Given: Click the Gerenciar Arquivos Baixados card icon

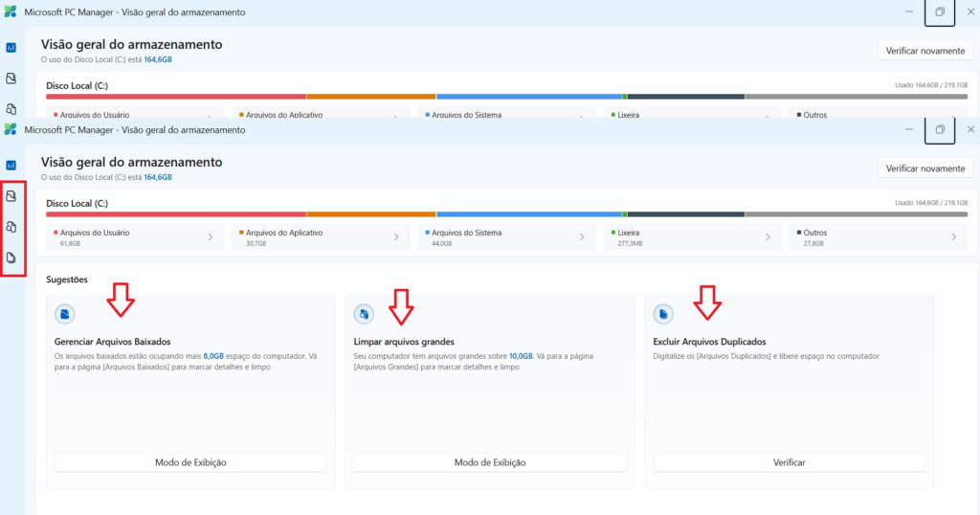Looking at the screenshot, I should coord(64,314).
